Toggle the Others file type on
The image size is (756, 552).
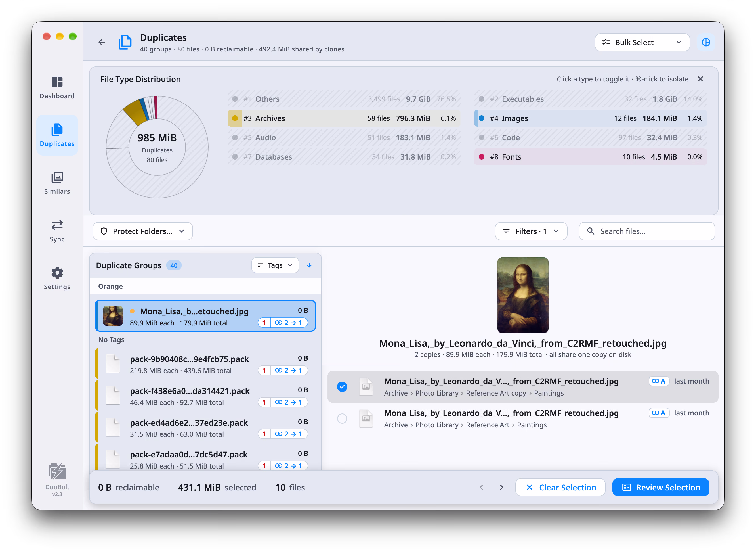[x=344, y=99]
